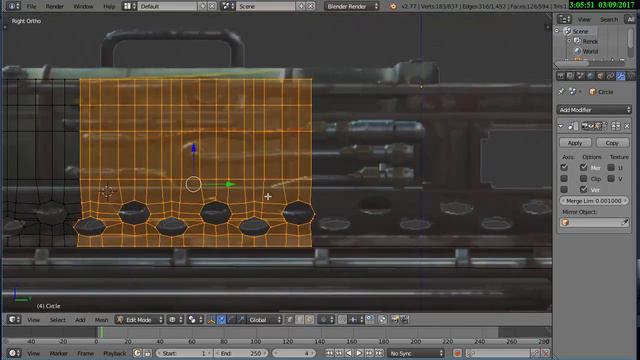This screenshot has height=360, width=640.
Task: Open the viewport Select menu
Action: click(58, 320)
